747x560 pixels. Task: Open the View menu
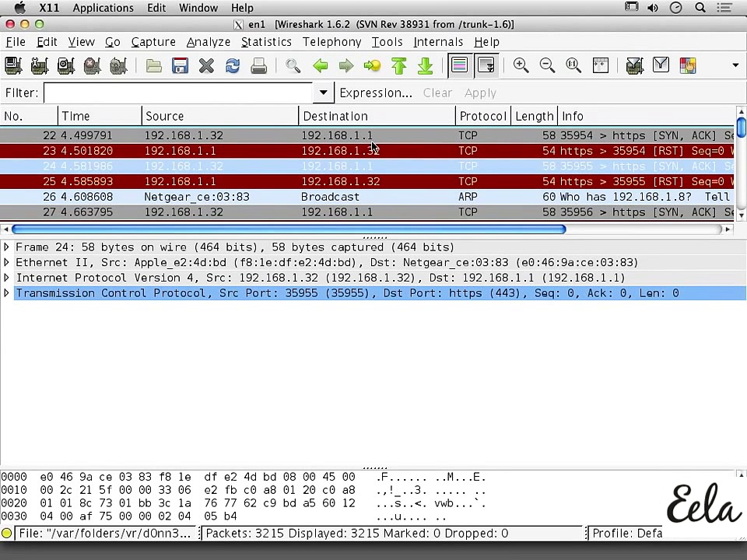coord(82,42)
